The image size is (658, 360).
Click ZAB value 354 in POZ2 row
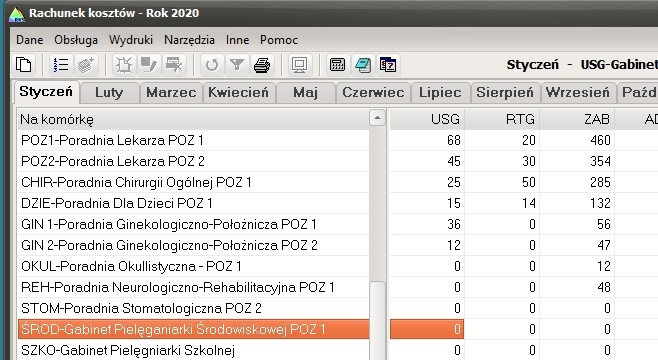click(600, 161)
